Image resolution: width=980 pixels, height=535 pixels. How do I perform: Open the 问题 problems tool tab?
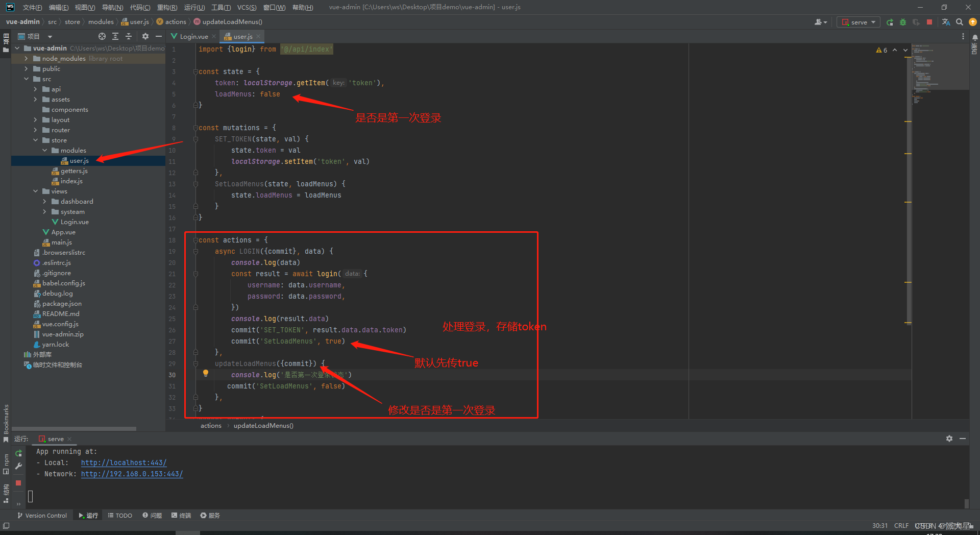click(x=152, y=516)
